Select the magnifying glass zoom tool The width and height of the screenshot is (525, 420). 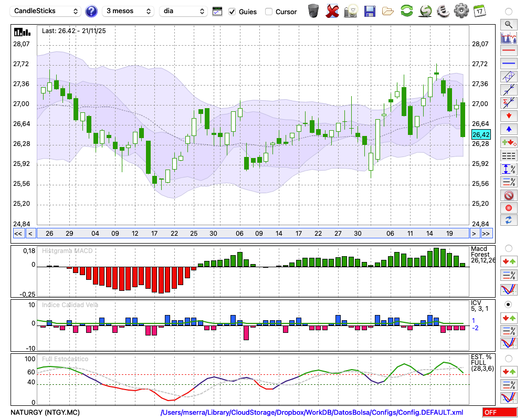(508, 24)
